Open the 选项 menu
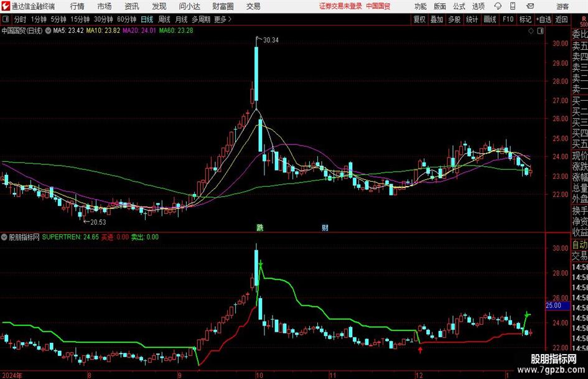Screen dimensions: 588x379 478,6
